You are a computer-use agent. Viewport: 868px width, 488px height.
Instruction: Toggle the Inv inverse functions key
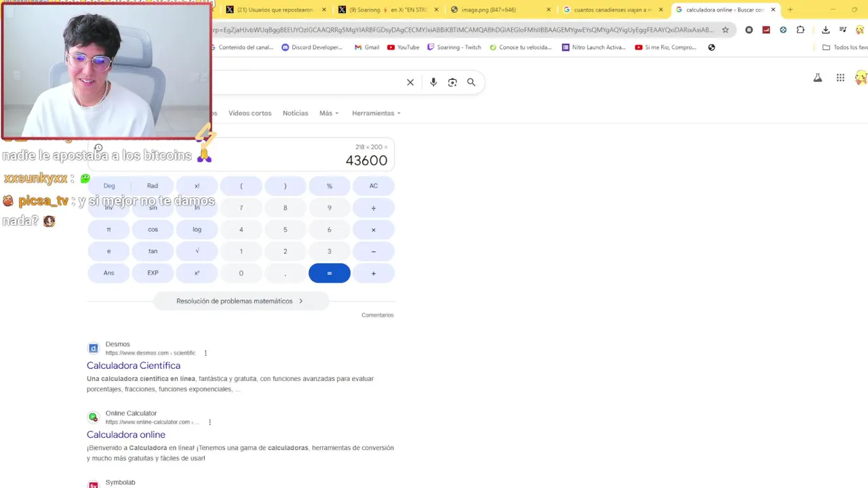click(x=108, y=207)
